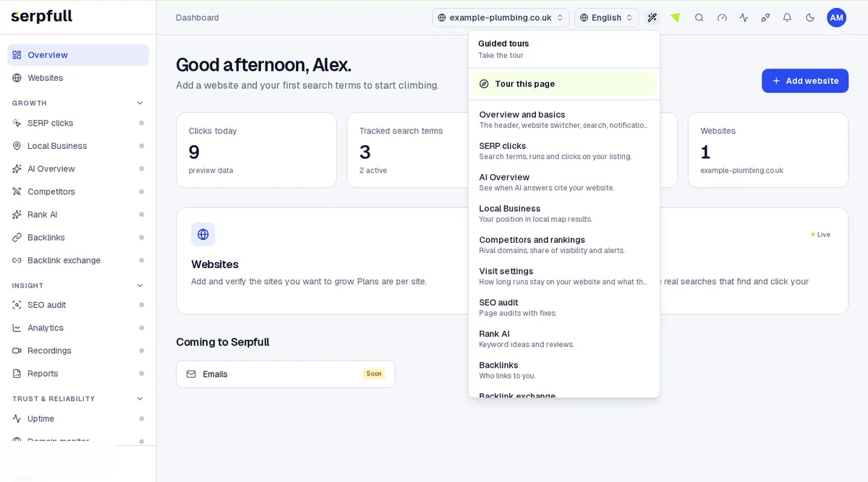Click the Reports document icon in sidebar
This screenshot has height=482, width=868.
click(17, 374)
